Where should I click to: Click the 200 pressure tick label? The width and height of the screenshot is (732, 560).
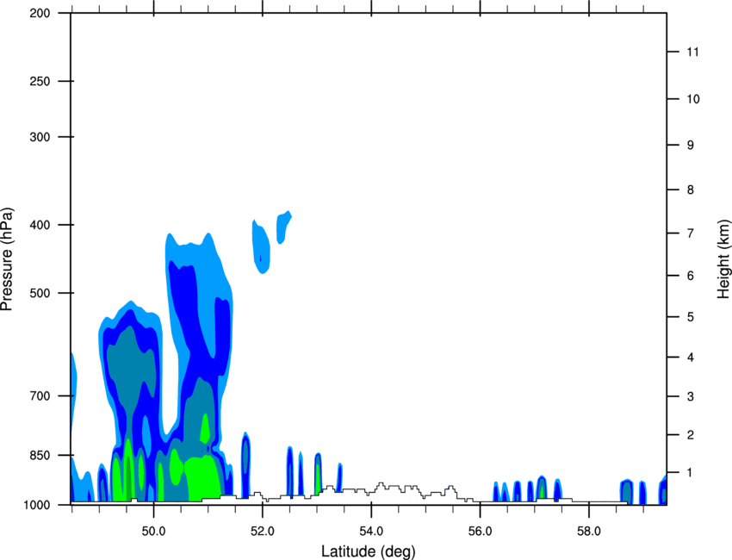[x=40, y=14]
